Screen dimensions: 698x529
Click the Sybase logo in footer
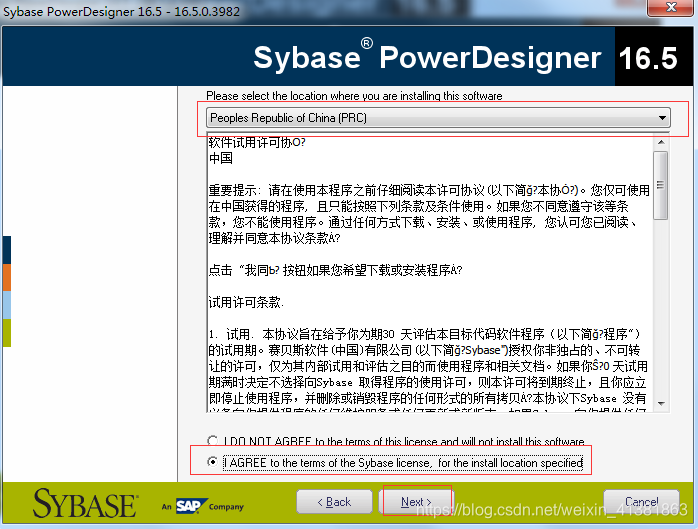click(x=85, y=504)
